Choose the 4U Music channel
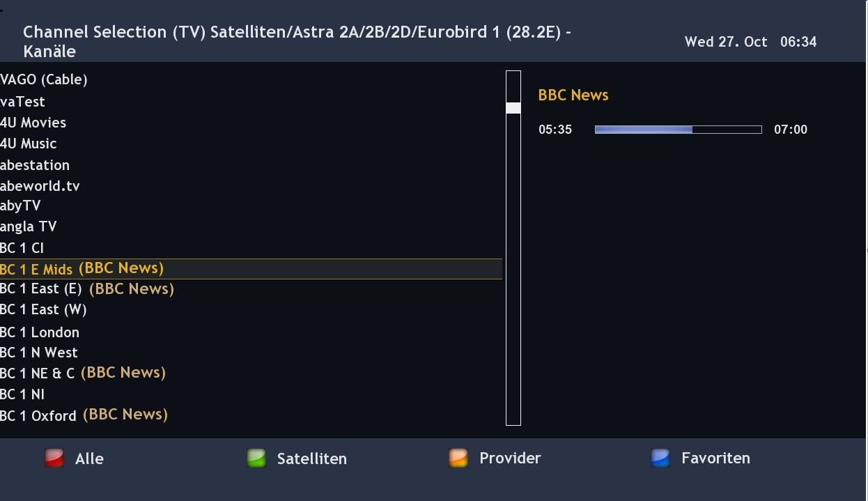Screen dimensions: 868x501 29,144
